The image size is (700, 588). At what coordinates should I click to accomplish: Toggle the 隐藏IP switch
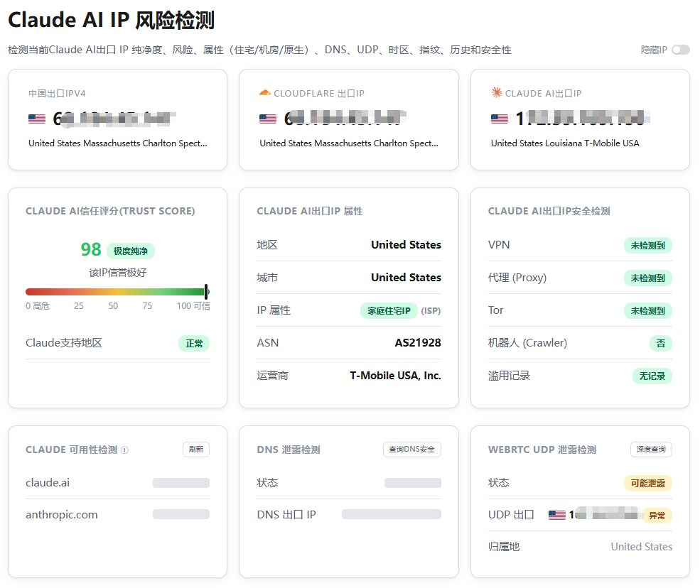681,50
